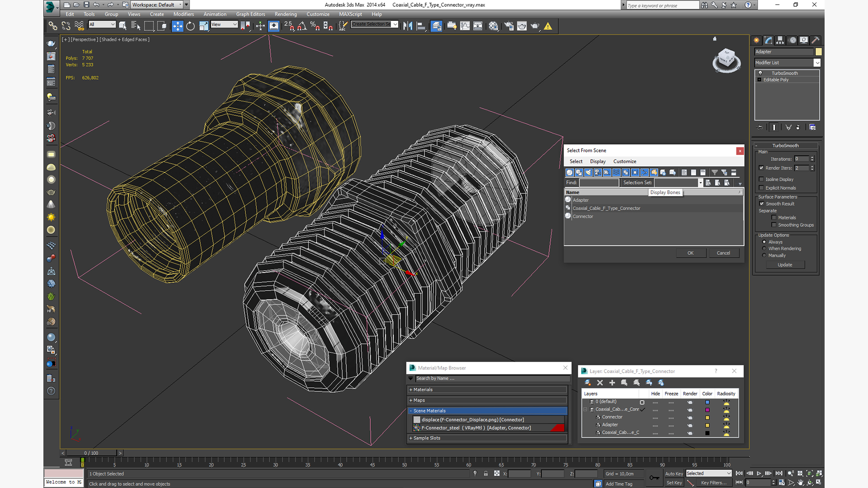This screenshot has height=488, width=868.
Task: Click the Manage Layers toolbar icon
Action: [x=436, y=26]
